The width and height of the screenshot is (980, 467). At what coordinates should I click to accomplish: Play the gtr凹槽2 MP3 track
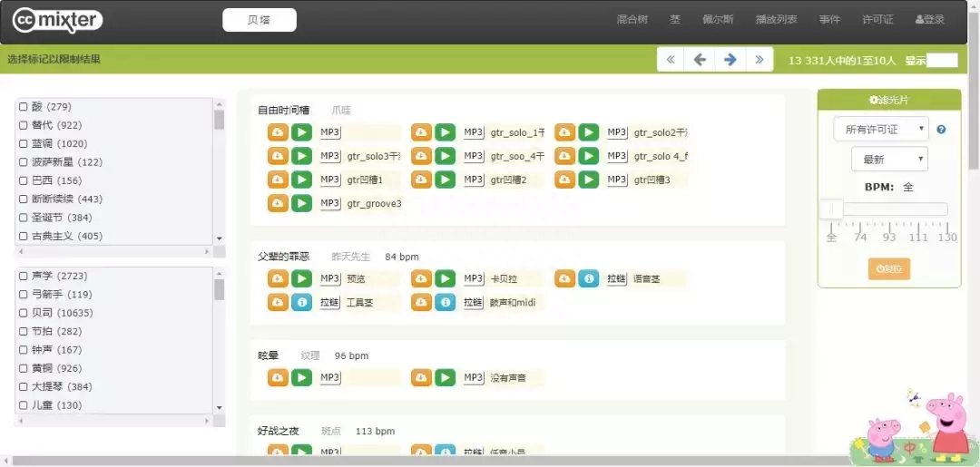point(445,180)
